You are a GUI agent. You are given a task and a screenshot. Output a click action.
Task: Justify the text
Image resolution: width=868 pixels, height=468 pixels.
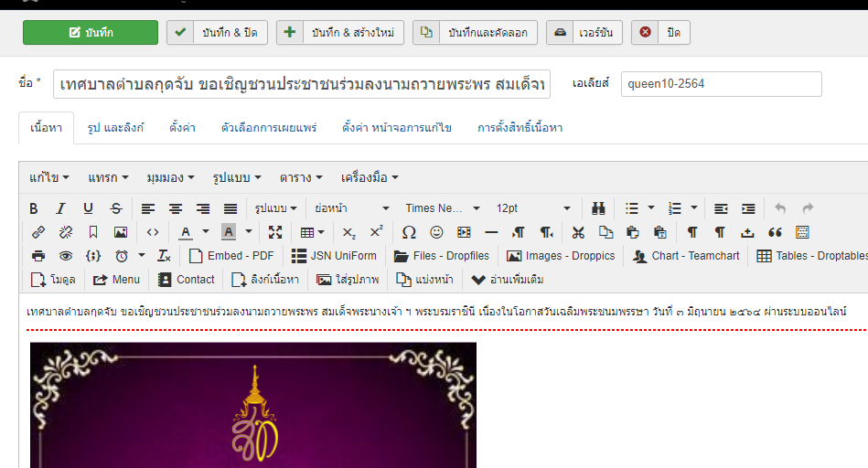(x=230, y=208)
